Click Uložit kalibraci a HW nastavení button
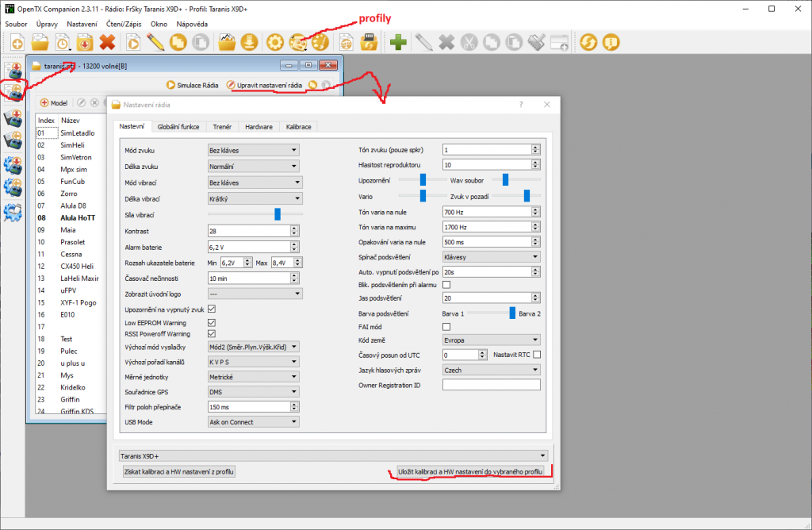 [x=470, y=472]
